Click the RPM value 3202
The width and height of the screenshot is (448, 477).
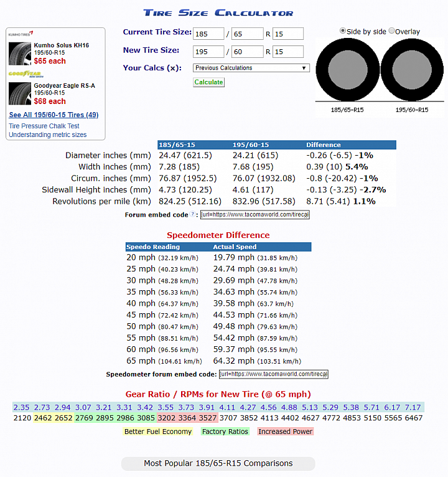click(x=166, y=418)
